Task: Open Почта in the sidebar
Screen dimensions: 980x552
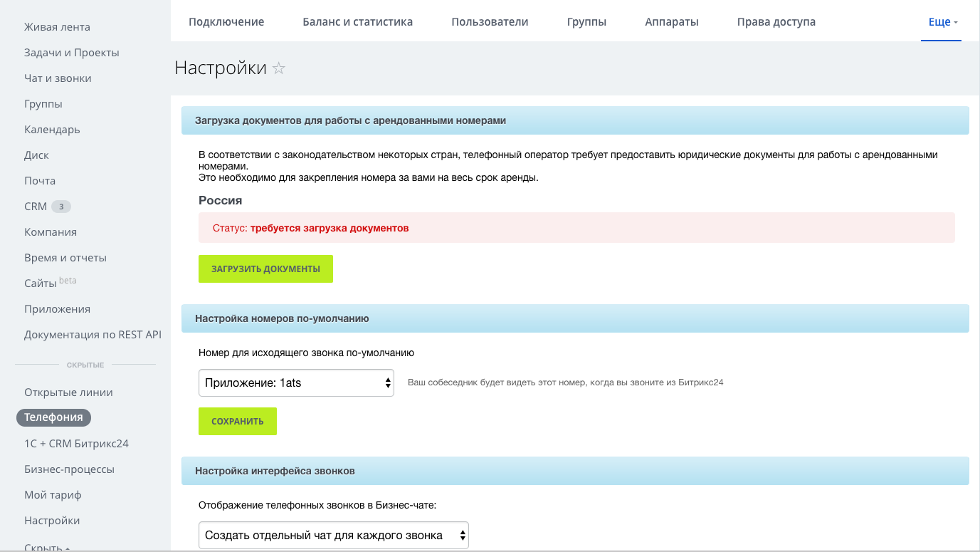Action: pyautogui.click(x=40, y=181)
